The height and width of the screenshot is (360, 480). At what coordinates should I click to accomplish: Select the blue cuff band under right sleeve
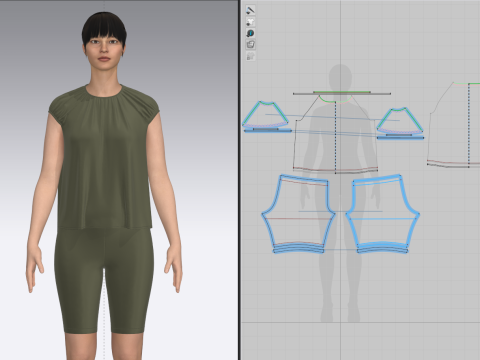coord(400,138)
